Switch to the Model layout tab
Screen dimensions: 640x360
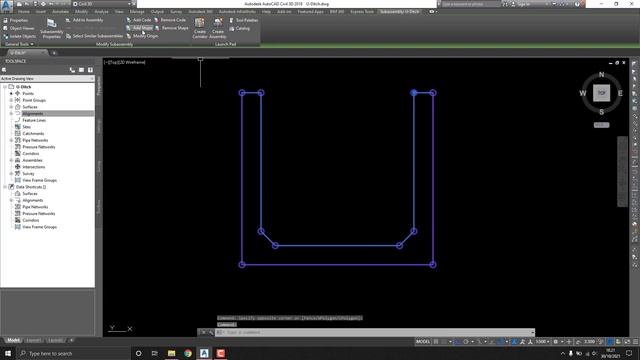tap(13, 340)
